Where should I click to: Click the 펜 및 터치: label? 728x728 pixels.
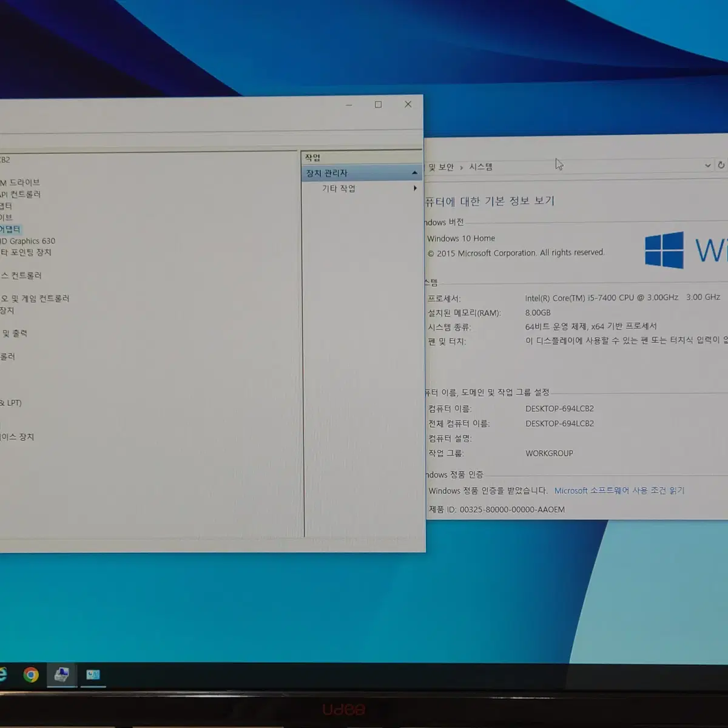pos(447,342)
